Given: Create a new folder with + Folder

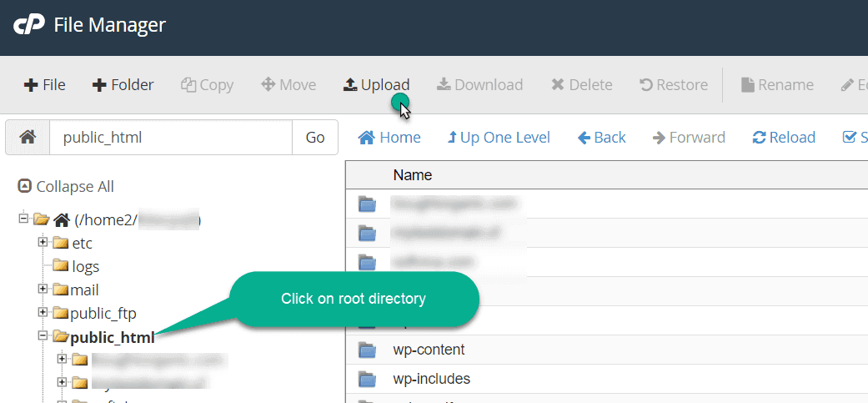Looking at the screenshot, I should [123, 85].
